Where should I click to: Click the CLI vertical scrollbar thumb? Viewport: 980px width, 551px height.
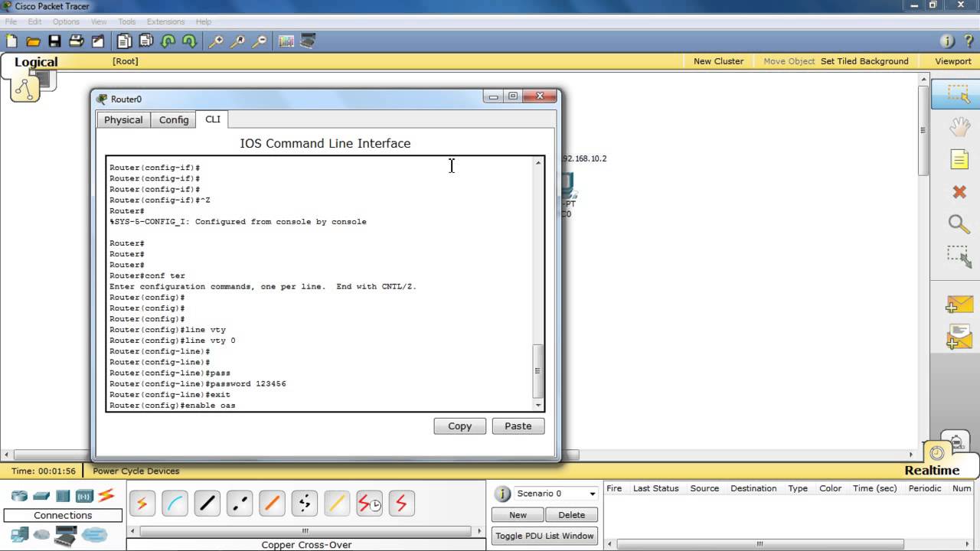(x=538, y=370)
